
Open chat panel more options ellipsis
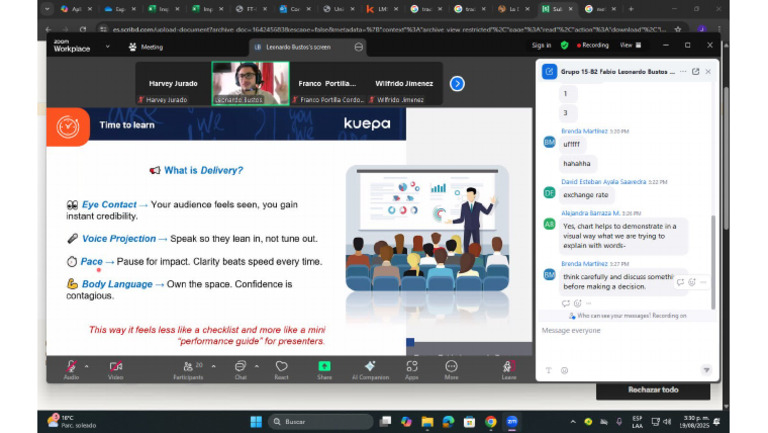pyautogui.click(x=683, y=72)
